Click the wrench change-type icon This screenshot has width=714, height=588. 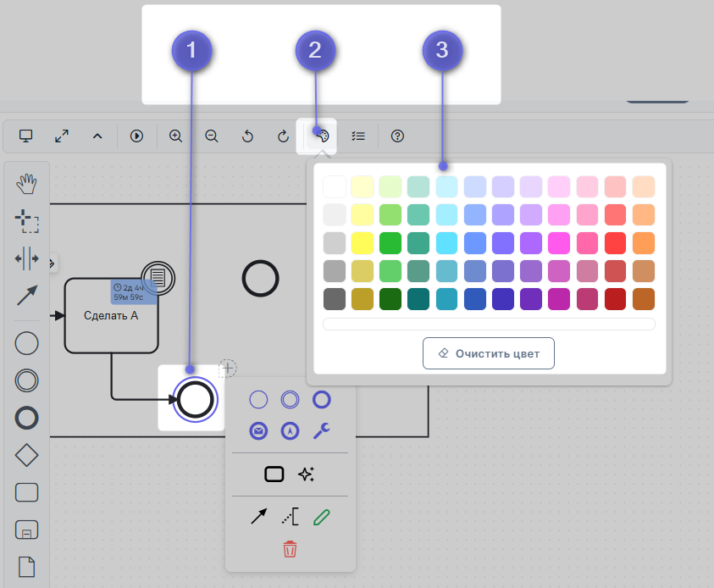click(322, 430)
